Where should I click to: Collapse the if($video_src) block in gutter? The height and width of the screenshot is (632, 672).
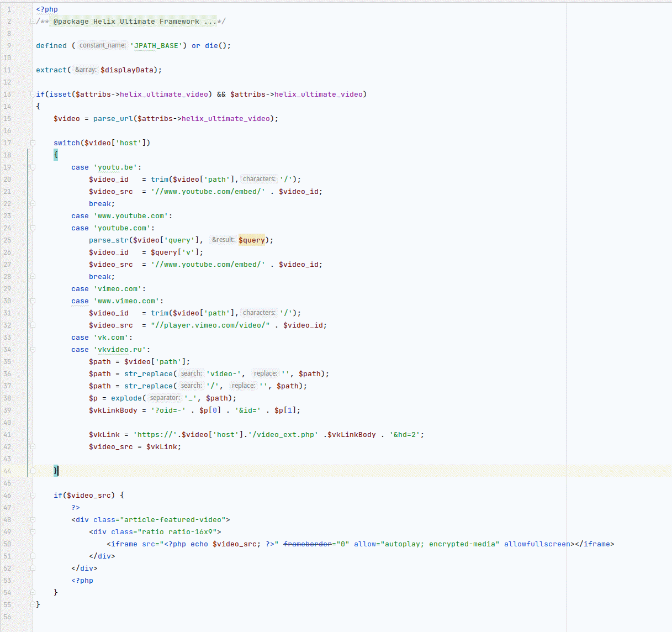coord(33,496)
